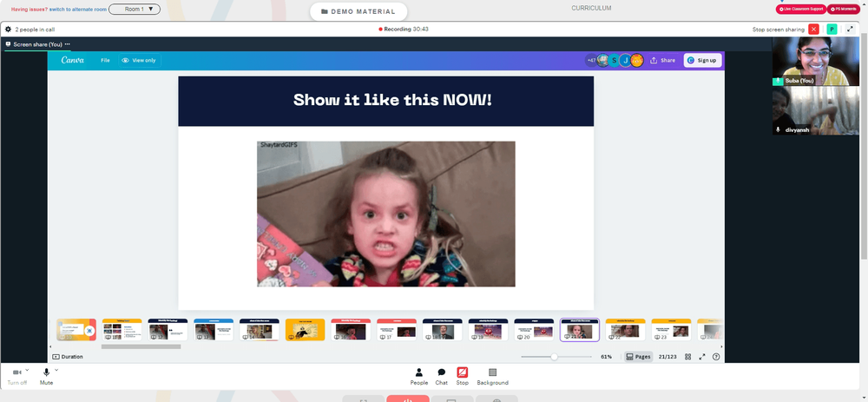Click the orange cat collaborator avatar
This screenshot has width=868, height=402.
point(637,61)
